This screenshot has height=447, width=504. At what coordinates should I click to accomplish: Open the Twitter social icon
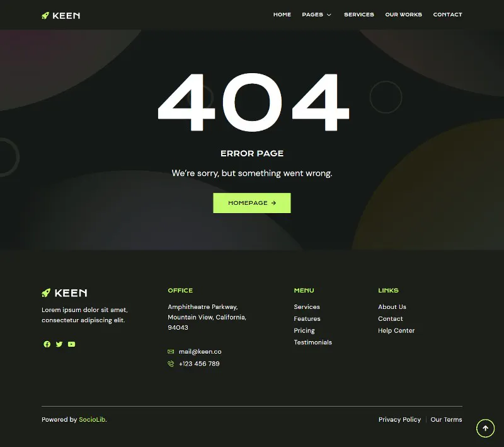tap(59, 344)
